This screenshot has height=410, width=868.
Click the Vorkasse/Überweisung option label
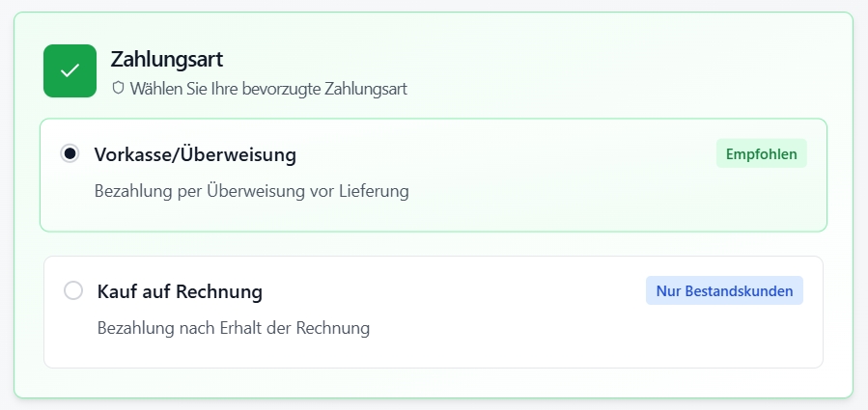point(195,154)
